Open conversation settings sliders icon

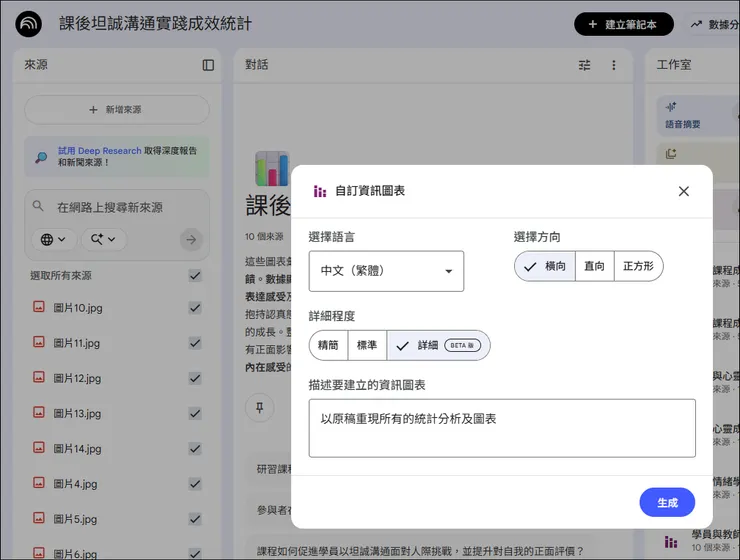[584, 65]
